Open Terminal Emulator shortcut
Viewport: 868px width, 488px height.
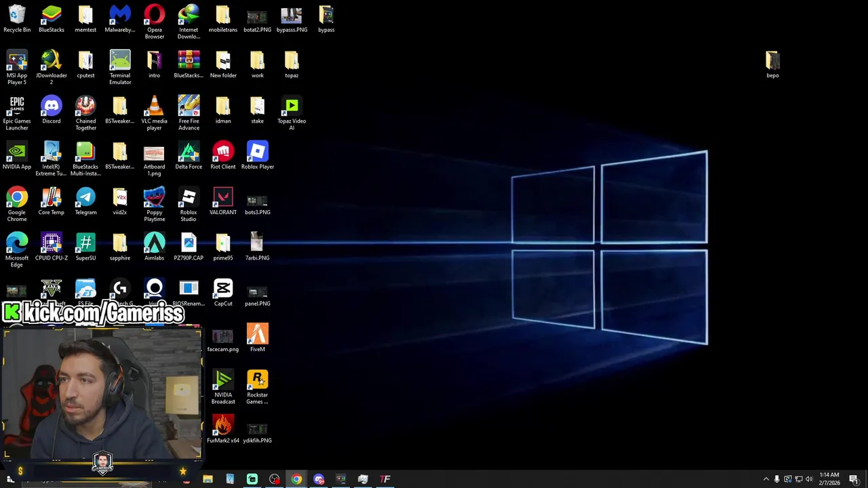pos(120,68)
